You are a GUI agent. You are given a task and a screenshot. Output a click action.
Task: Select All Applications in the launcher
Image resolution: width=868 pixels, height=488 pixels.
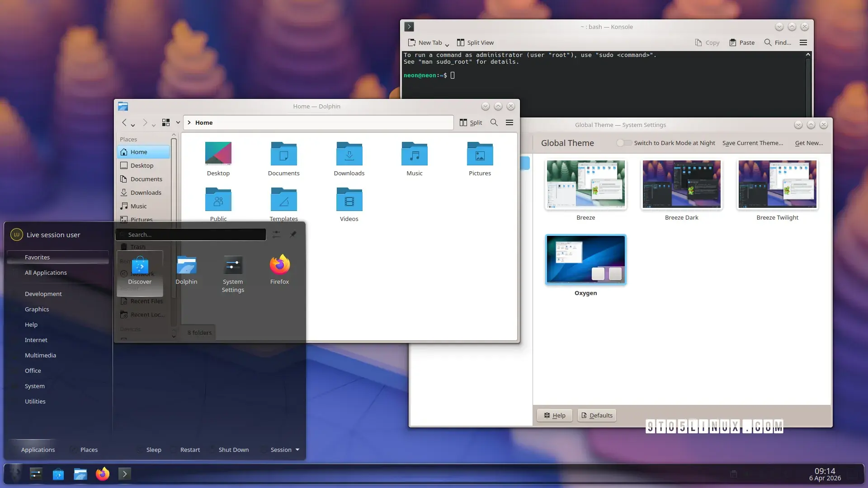[x=46, y=272]
